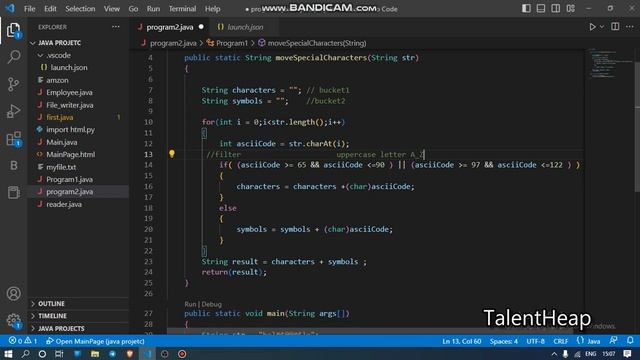Screen dimensions: 640x360
Task: Open Employee.java in explorer
Action: pyautogui.click(x=69, y=92)
